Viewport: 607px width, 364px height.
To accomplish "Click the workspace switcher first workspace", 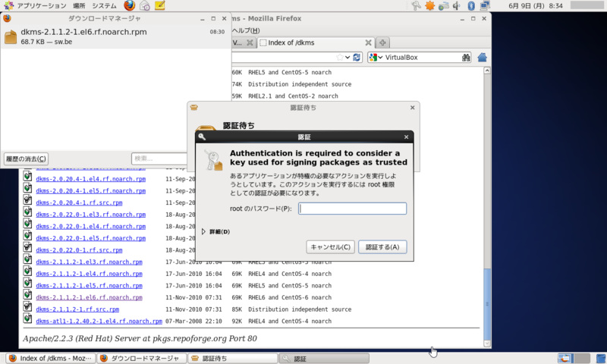I will pos(565,358).
